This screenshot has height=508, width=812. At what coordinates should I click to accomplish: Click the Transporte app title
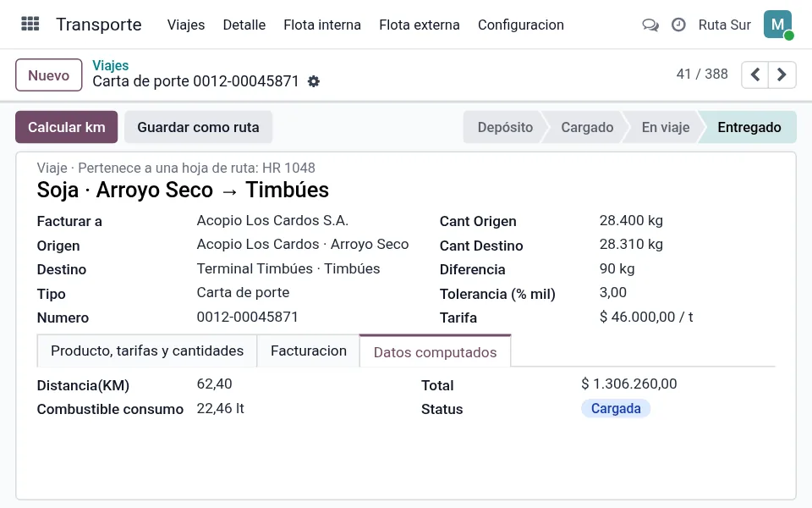pyautogui.click(x=99, y=25)
